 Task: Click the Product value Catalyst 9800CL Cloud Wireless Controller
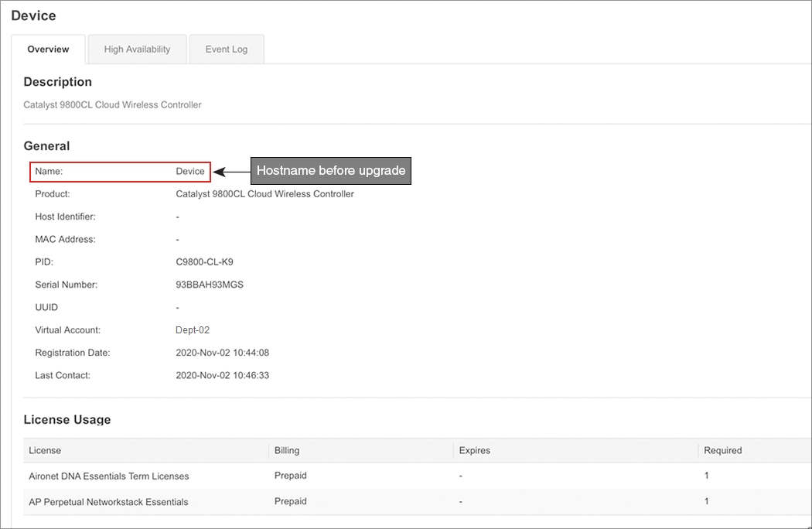pyautogui.click(x=264, y=194)
